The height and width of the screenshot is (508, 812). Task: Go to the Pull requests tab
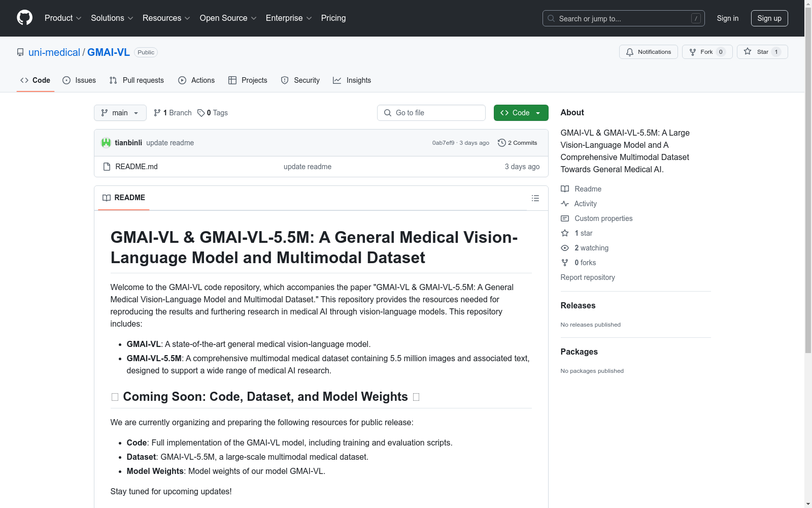(x=137, y=80)
